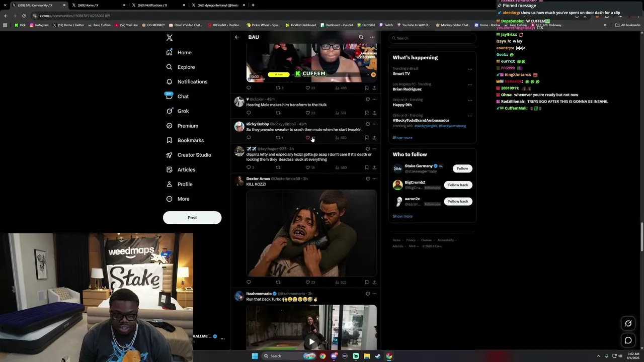Repost the clqxer Hulk post
644x362 pixels.
pyautogui.click(x=278, y=113)
